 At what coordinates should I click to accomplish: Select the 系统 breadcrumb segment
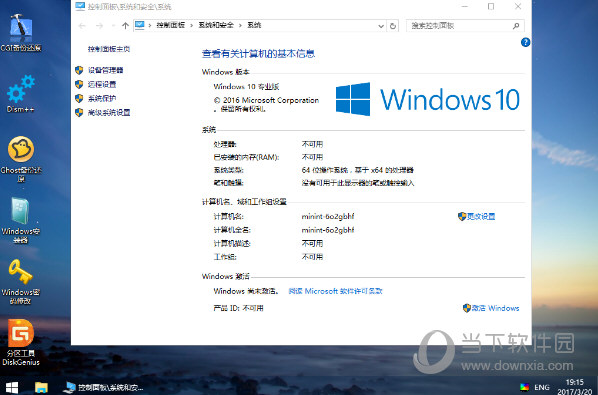click(x=254, y=25)
